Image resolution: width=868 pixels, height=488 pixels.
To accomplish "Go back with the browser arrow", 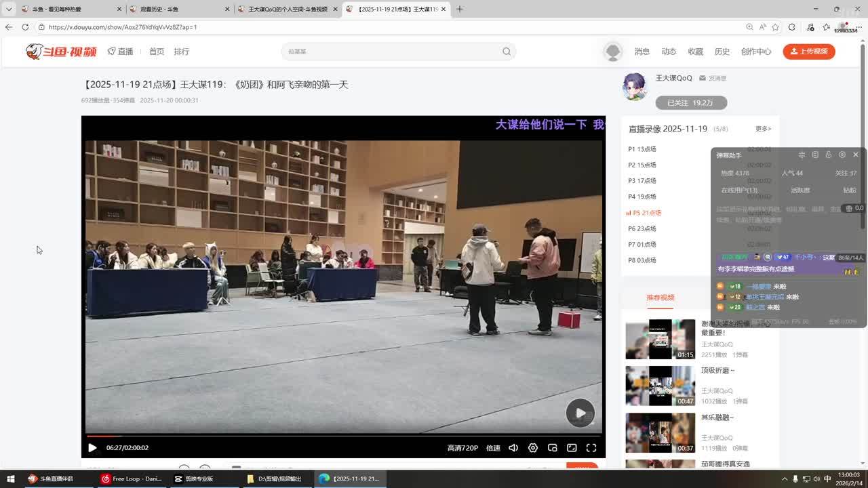I will click(x=9, y=27).
